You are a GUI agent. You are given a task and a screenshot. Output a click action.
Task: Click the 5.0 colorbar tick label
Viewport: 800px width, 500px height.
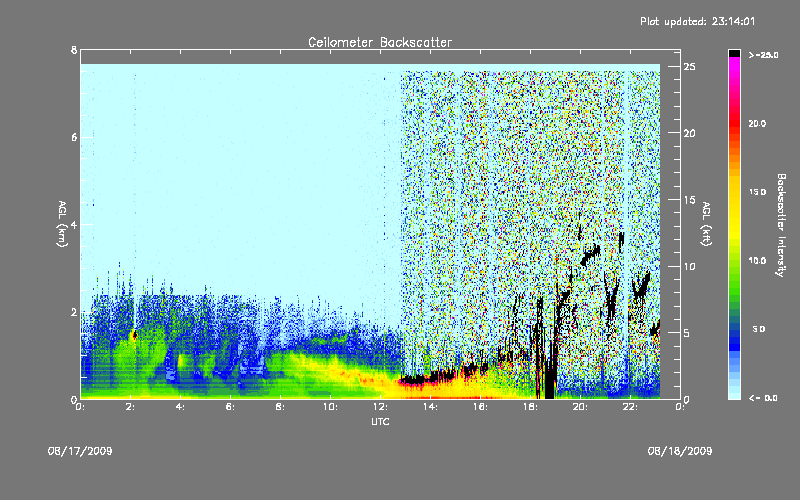(759, 330)
